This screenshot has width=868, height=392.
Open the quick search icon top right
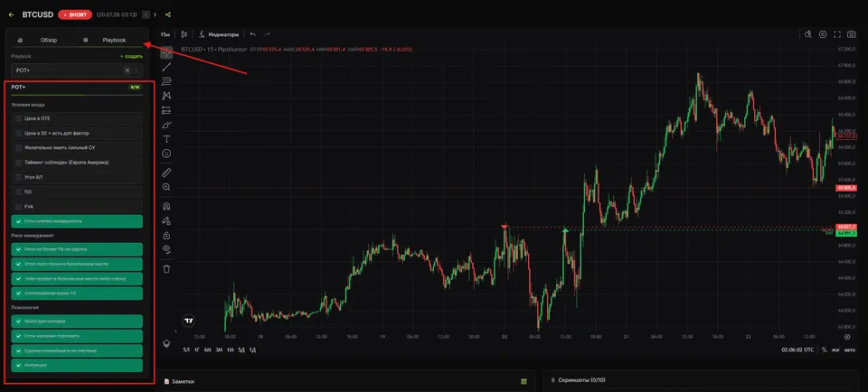808,34
